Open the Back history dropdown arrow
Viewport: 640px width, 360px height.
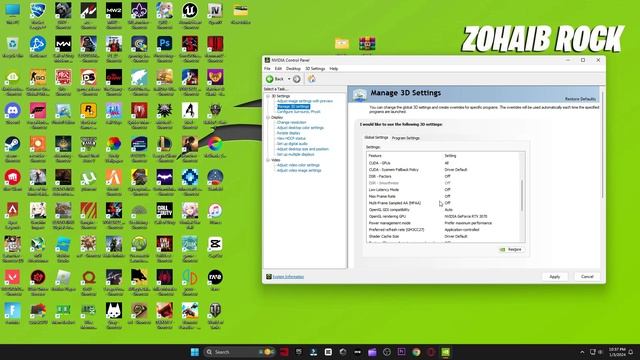click(289, 79)
